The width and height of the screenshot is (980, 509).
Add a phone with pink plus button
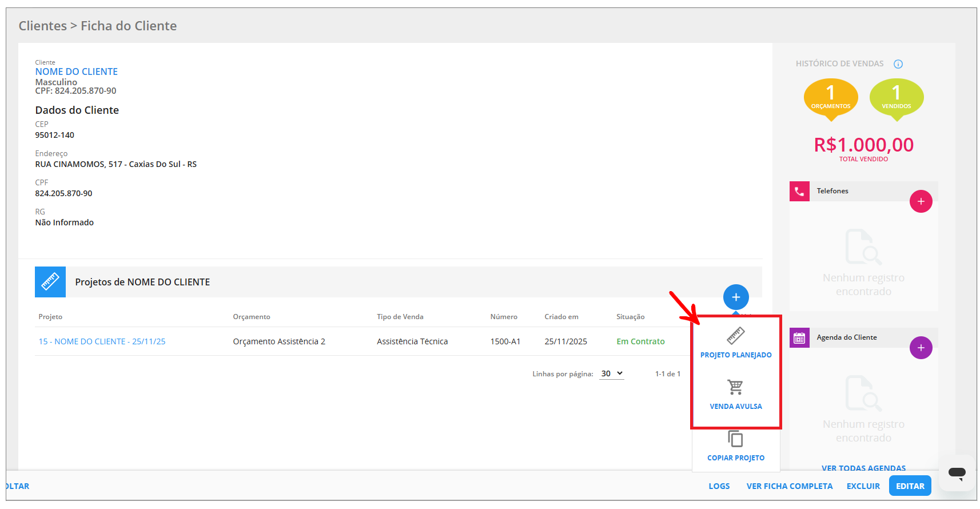coord(921,201)
